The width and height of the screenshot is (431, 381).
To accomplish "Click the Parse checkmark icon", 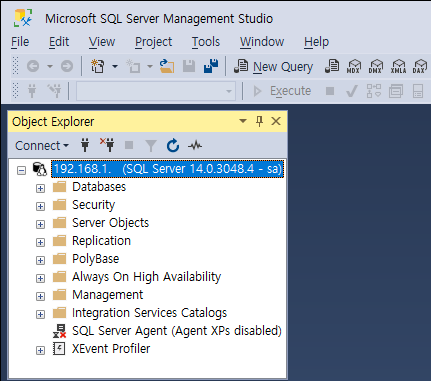I will tap(352, 91).
